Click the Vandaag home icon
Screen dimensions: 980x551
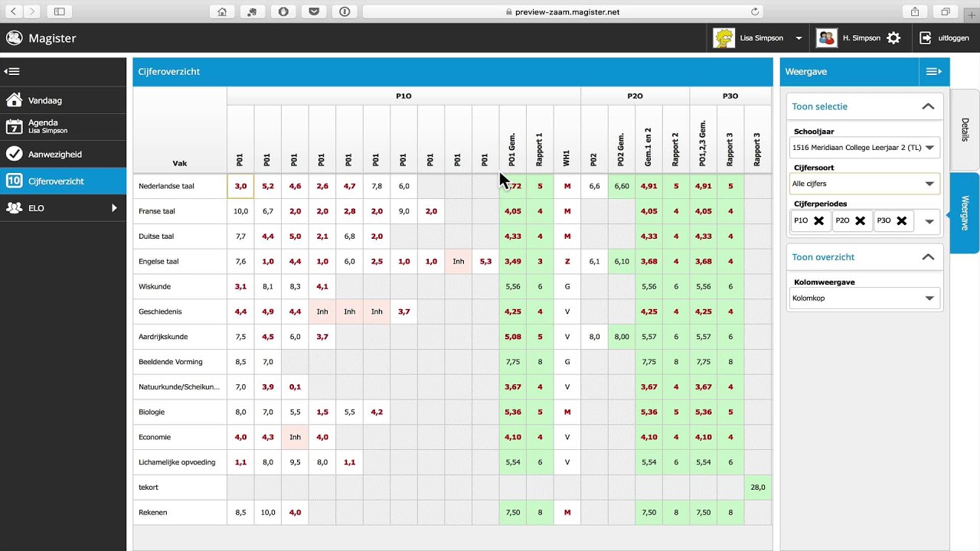click(14, 99)
